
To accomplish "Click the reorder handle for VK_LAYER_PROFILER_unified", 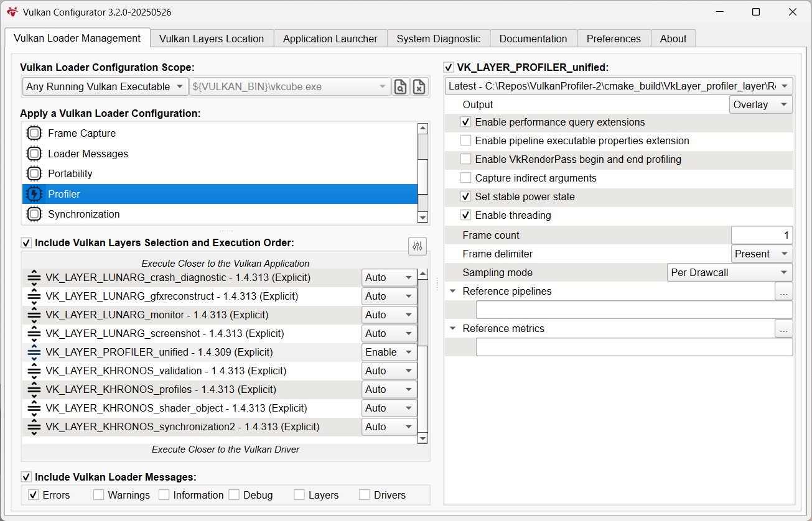I will pyautogui.click(x=34, y=352).
